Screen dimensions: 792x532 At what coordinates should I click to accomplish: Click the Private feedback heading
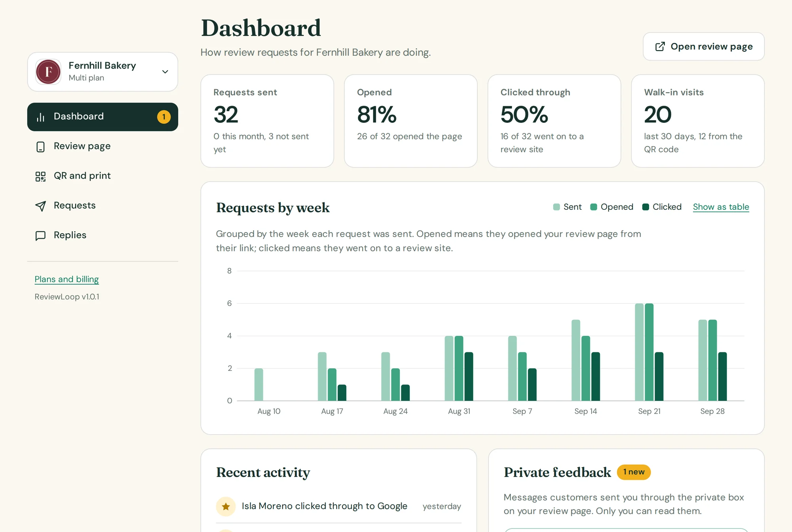click(557, 473)
